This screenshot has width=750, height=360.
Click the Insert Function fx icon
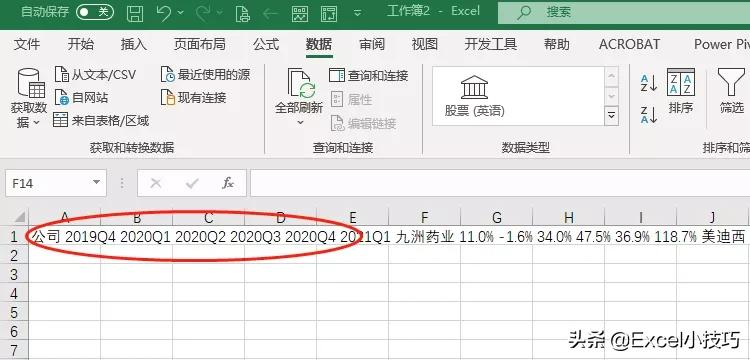(x=228, y=183)
